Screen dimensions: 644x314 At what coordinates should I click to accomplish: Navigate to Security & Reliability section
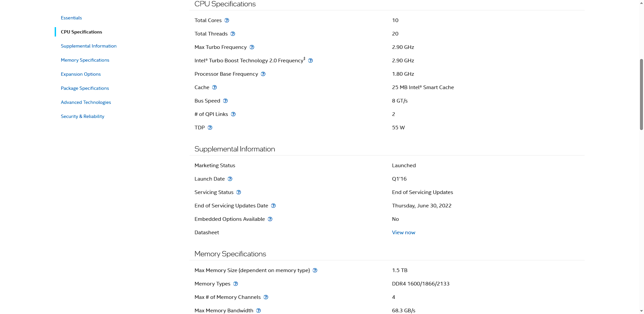point(83,116)
